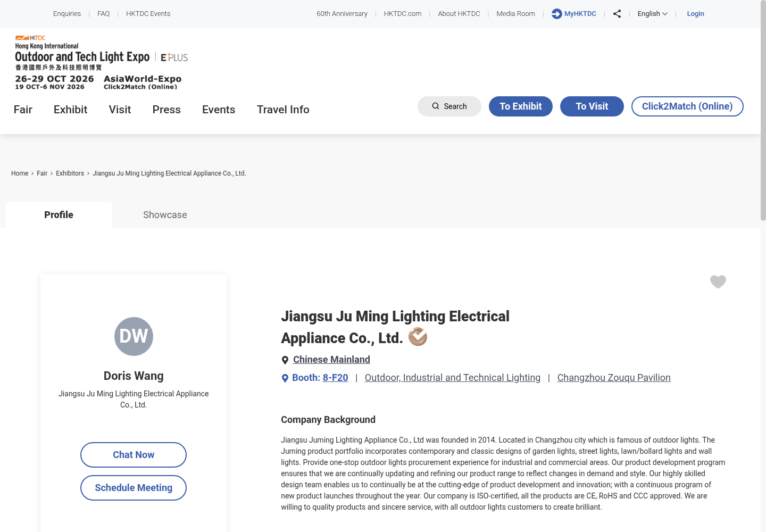Go to Exhibitors breadcrumb
This screenshot has width=766, height=532.
coord(70,173)
